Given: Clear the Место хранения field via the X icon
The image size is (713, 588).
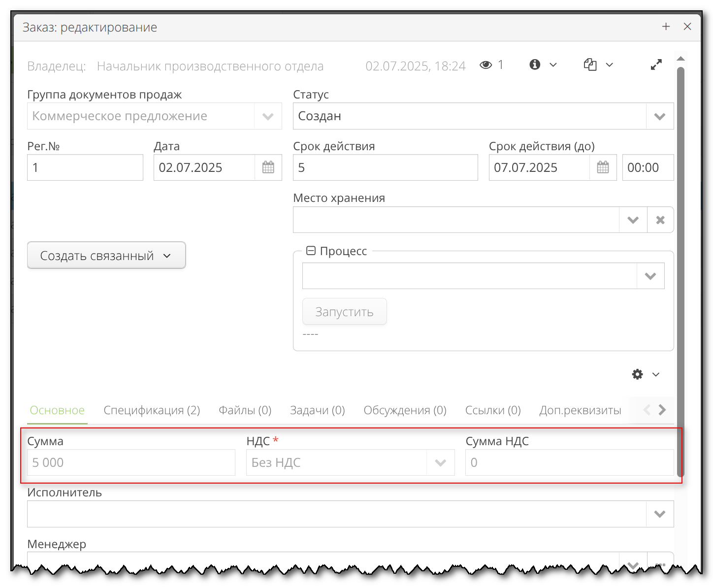Looking at the screenshot, I should (660, 220).
